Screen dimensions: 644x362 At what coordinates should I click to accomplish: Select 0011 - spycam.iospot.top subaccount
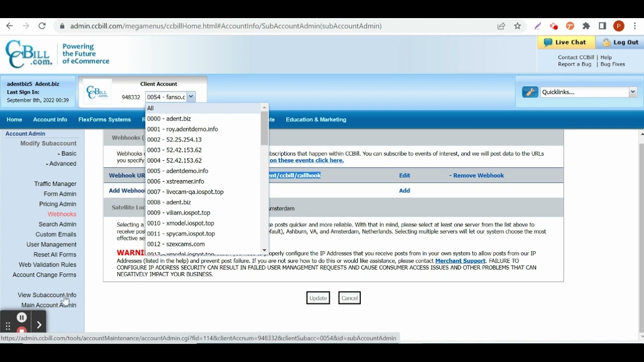pos(203,234)
